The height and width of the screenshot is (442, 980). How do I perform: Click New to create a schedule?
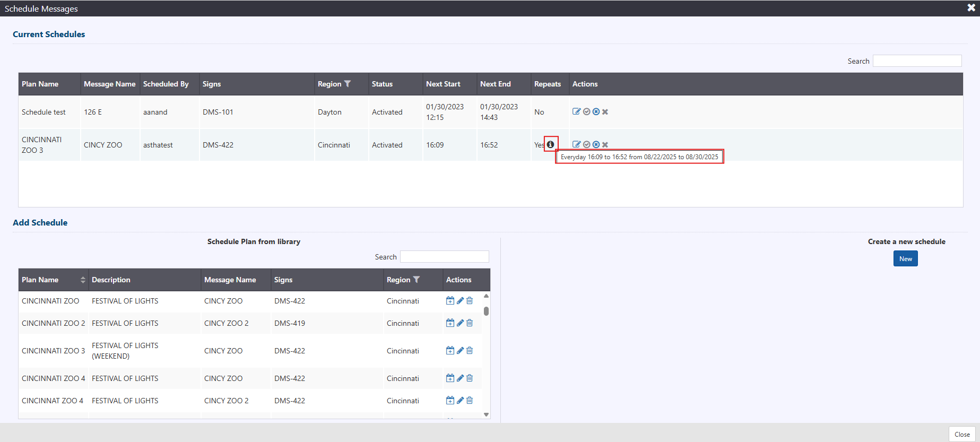coord(905,259)
